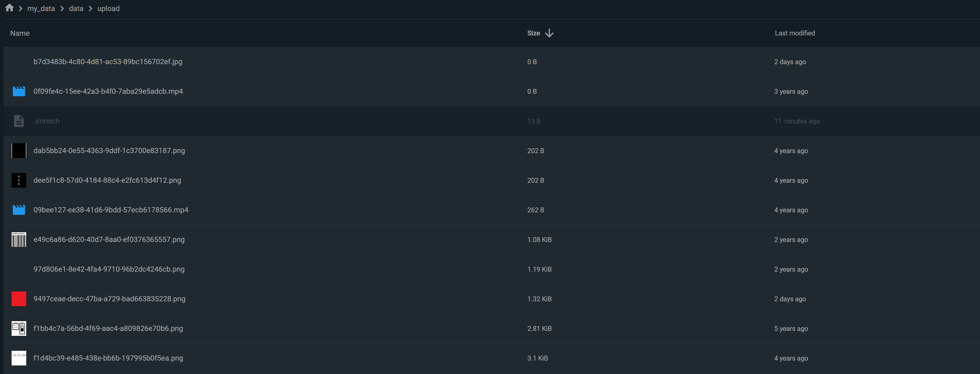Select file b7d3483b-4c80-4d81 jpg

(108, 62)
